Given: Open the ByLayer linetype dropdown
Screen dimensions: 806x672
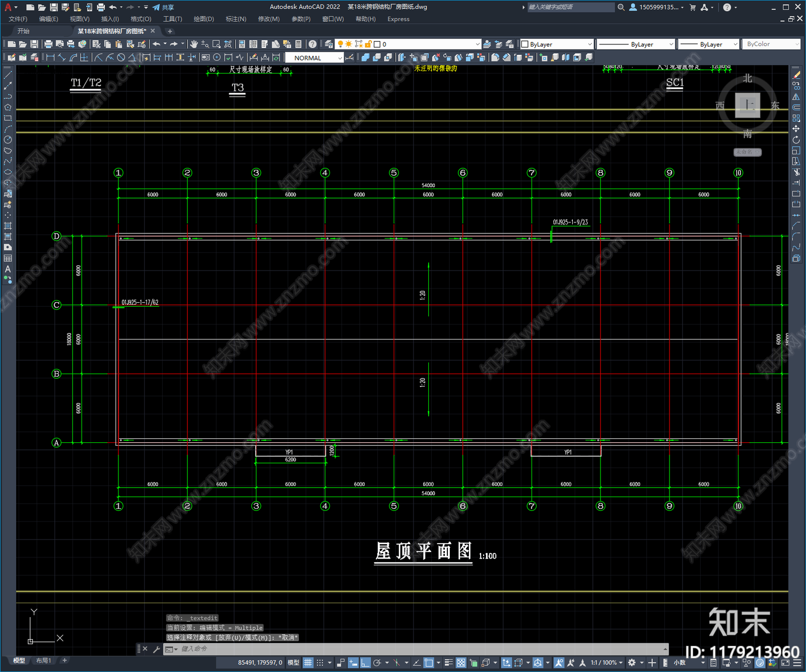Looking at the screenshot, I should [x=671, y=44].
